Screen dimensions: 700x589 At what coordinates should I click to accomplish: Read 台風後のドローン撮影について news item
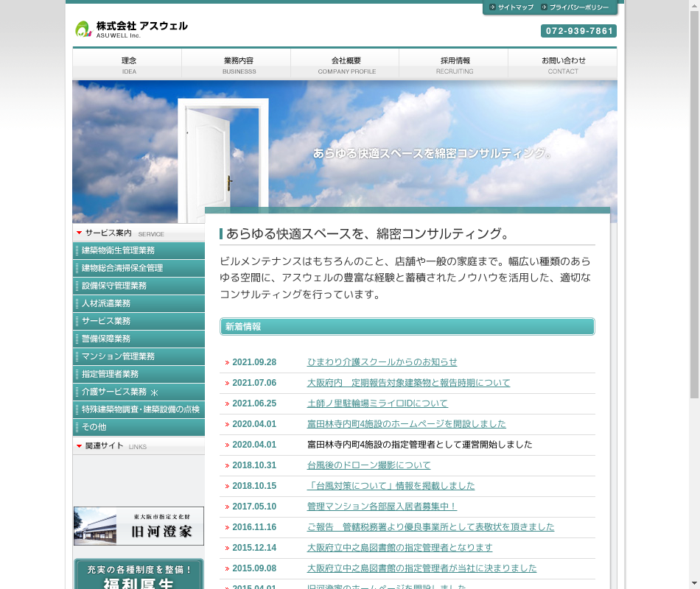point(368,465)
